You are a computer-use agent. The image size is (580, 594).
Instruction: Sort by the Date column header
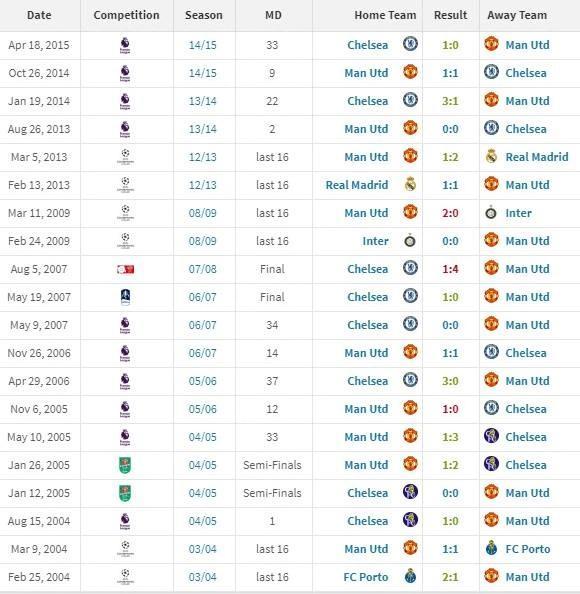click(39, 15)
